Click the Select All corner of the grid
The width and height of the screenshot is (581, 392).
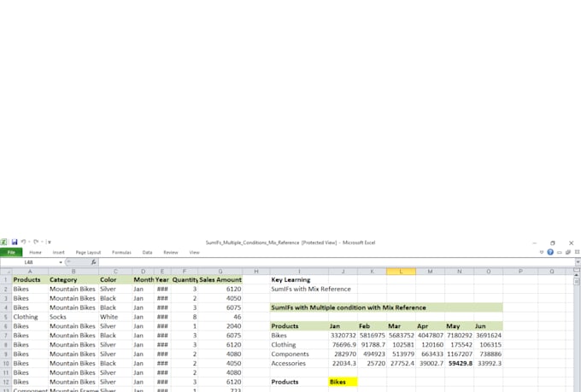point(6,272)
